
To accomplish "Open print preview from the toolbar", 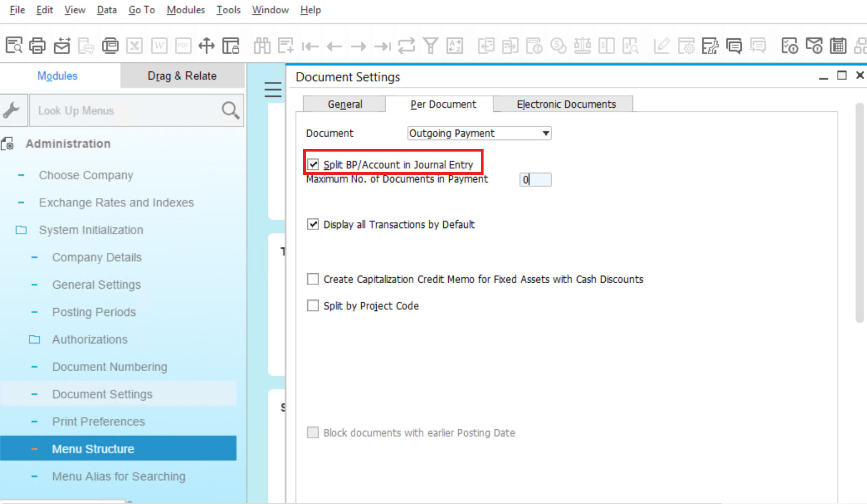I will pyautogui.click(x=14, y=45).
